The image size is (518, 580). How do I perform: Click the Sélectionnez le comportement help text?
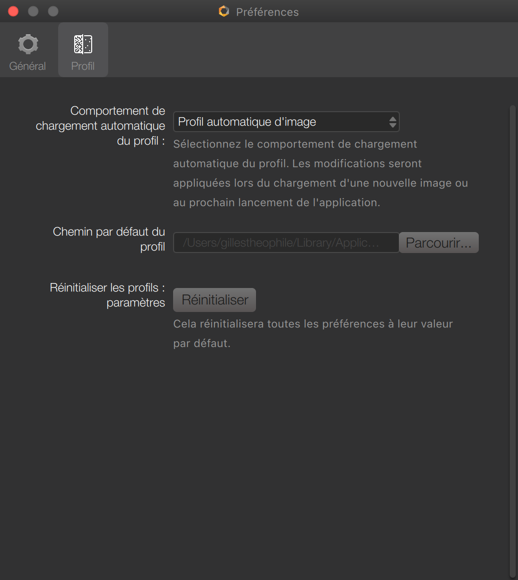tap(320, 173)
